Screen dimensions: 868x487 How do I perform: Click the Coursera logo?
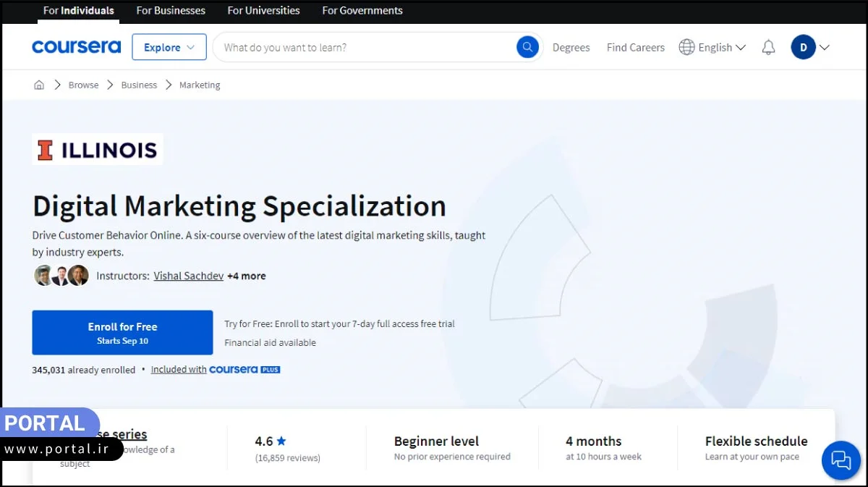coord(76,46)
